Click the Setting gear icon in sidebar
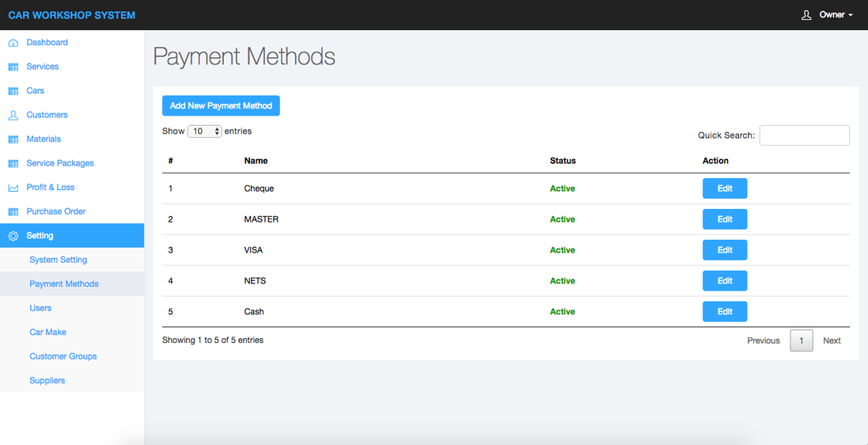 click(13, 236)
